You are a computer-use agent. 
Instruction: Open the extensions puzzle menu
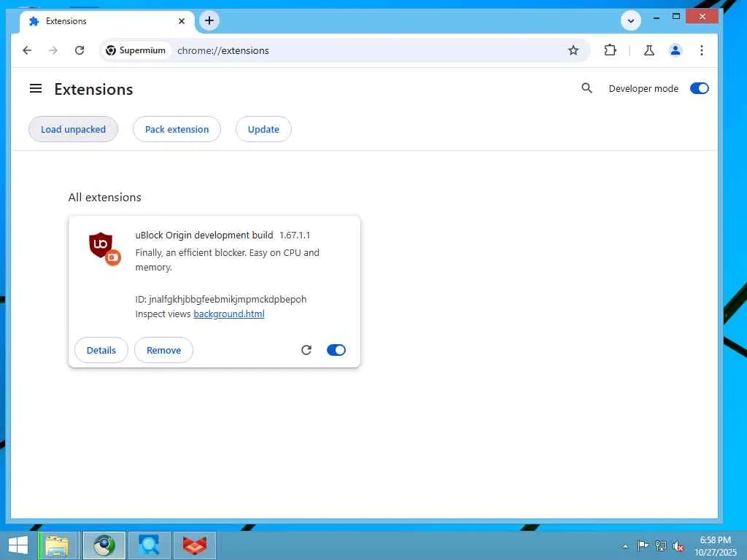(610, 50)
